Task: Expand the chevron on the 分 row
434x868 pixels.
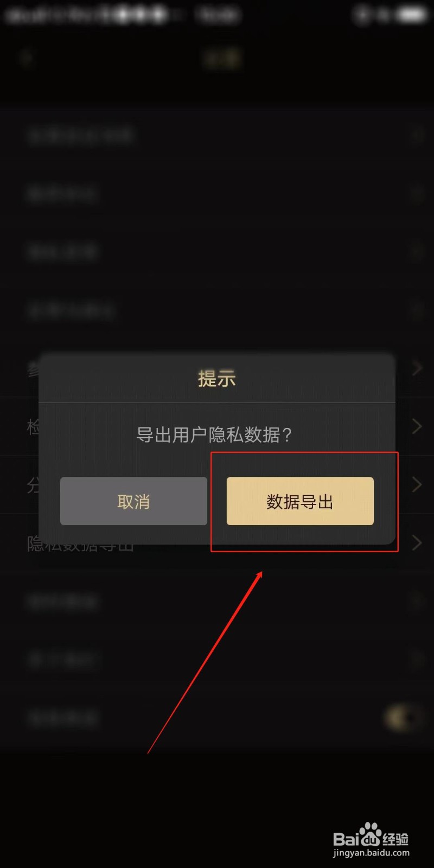Action: (x=417, y=484)
